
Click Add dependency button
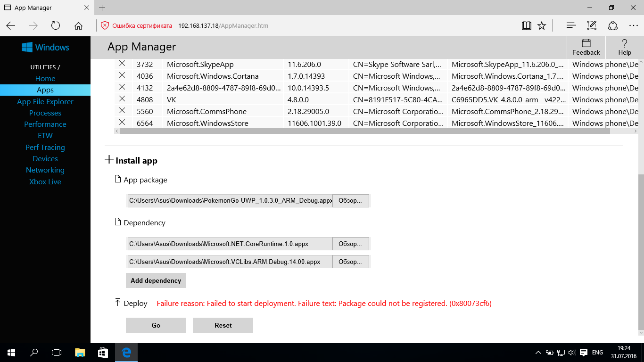pyautogui.click(x=156, y=280)
